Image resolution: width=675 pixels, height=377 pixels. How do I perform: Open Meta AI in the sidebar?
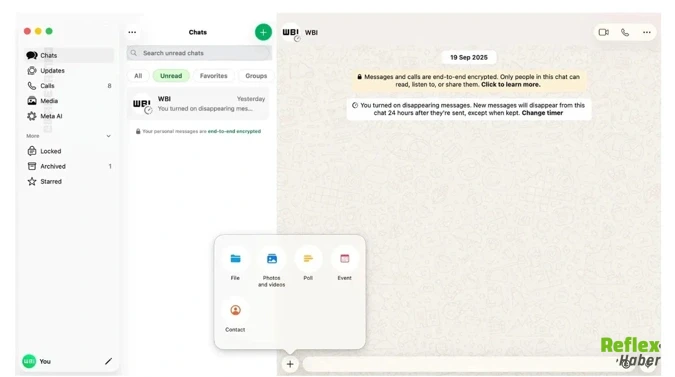tap(69, 116)
